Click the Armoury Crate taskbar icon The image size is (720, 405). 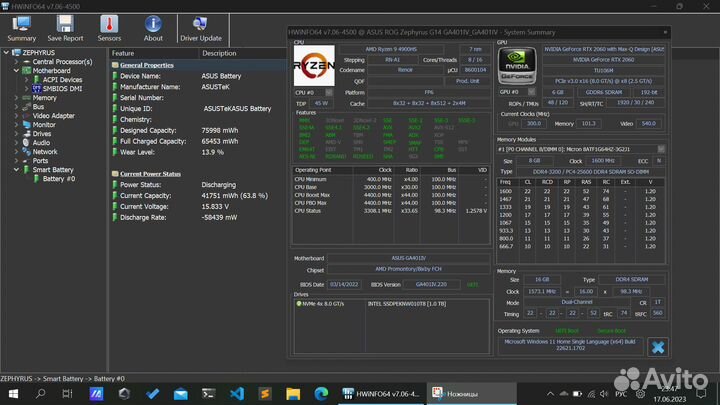[124, 394]
